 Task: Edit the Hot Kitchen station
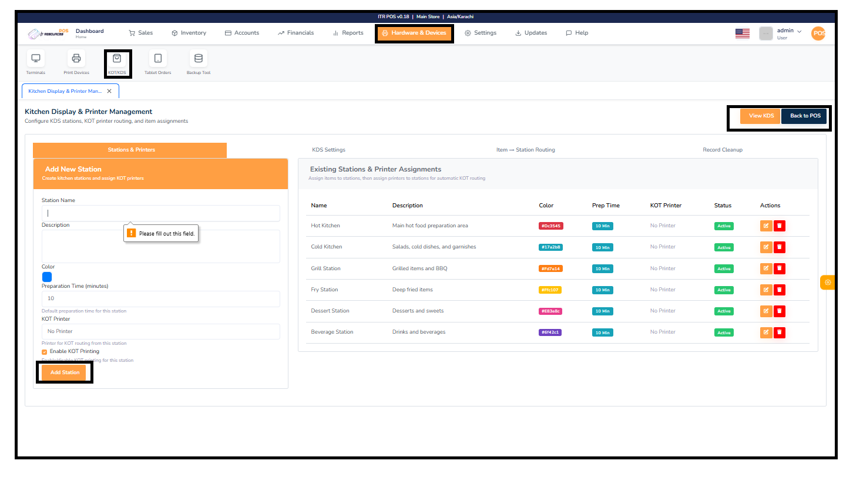click(765, 225)
